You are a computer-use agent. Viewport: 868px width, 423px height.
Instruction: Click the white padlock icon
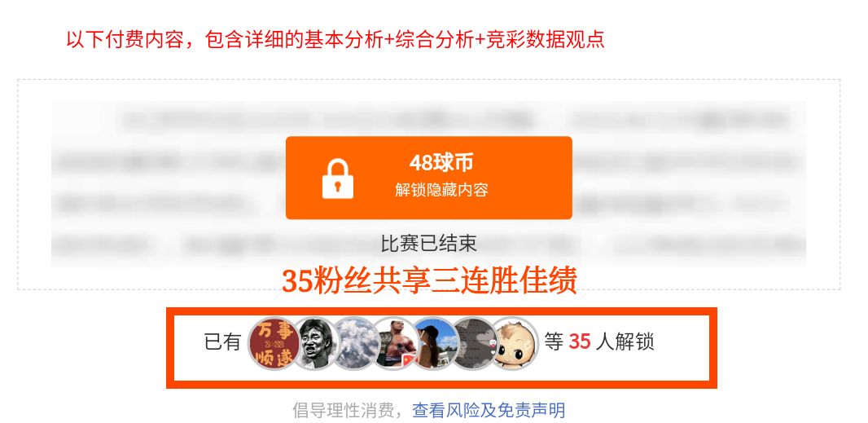(x=338, y=178)
